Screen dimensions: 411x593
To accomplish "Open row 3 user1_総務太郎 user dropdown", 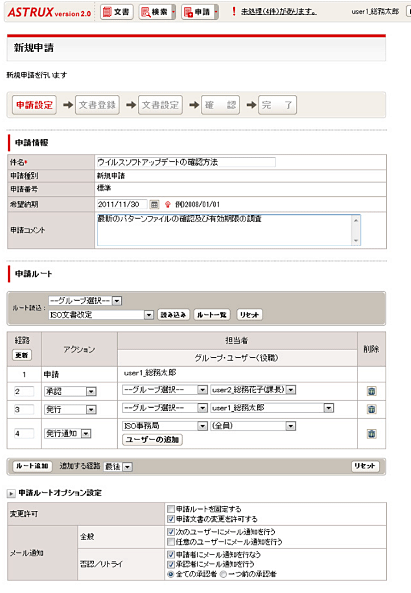I will point(272,408).
